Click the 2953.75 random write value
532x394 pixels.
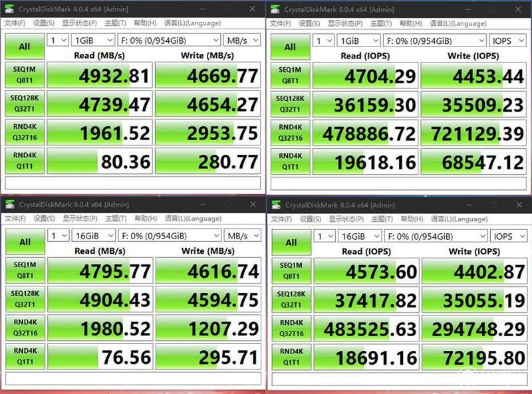(x=207, y=132)
